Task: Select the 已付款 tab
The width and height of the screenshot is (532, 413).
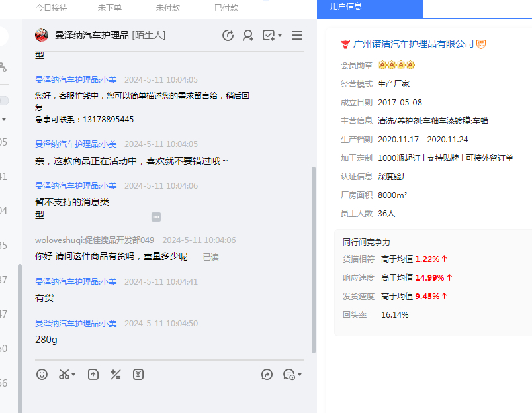Action: (226, 8)
